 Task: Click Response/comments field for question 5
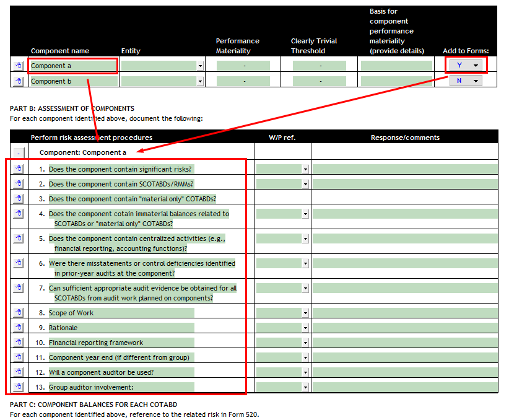click(x=405, y=238)
